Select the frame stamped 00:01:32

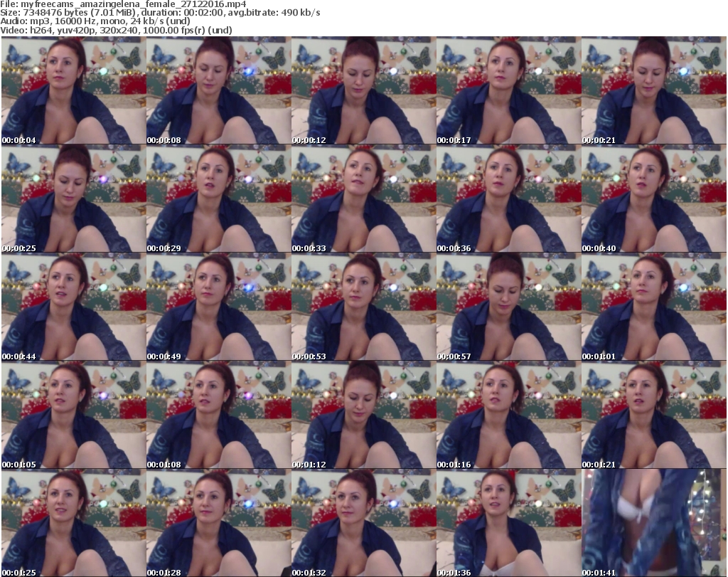coord(363,523)
